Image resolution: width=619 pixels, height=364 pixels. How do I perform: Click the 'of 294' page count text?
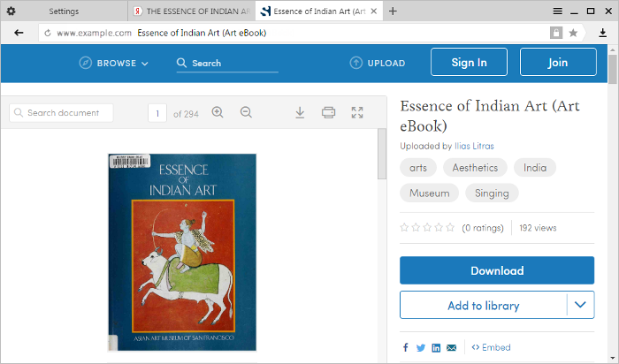[186, 114]
